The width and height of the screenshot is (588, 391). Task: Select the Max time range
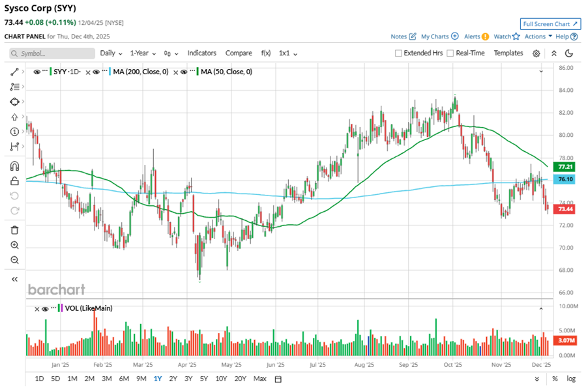[x=260, y=379]
